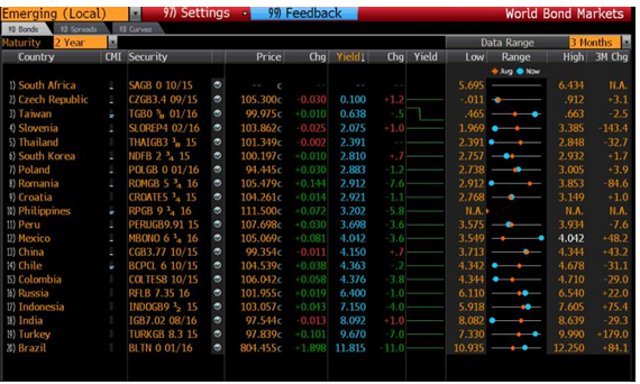Click the Croatia security CROATE5 15

(162, 198)
